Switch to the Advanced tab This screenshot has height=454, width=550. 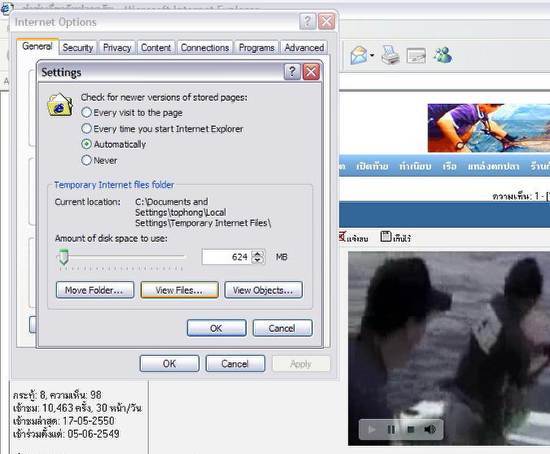point(304,48)
